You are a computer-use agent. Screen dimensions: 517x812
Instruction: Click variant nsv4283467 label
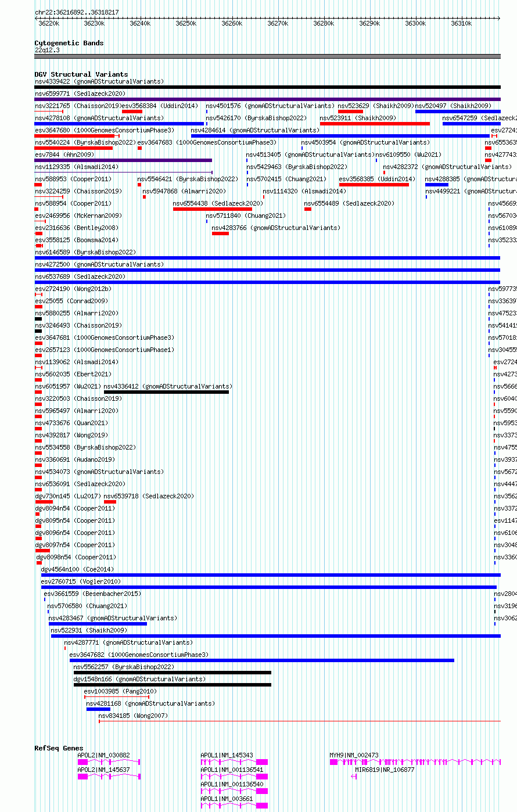click(113, 618)
